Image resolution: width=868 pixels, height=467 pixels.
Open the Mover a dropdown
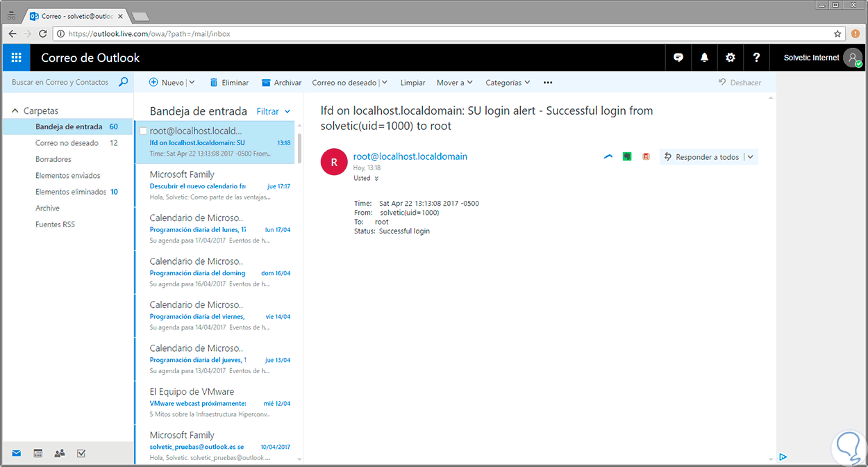click(x=455, y=83)
